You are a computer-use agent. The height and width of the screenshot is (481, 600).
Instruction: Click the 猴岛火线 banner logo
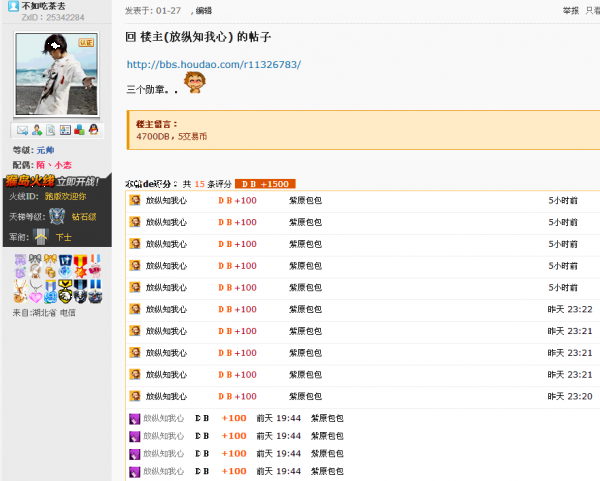pos(30,181)
